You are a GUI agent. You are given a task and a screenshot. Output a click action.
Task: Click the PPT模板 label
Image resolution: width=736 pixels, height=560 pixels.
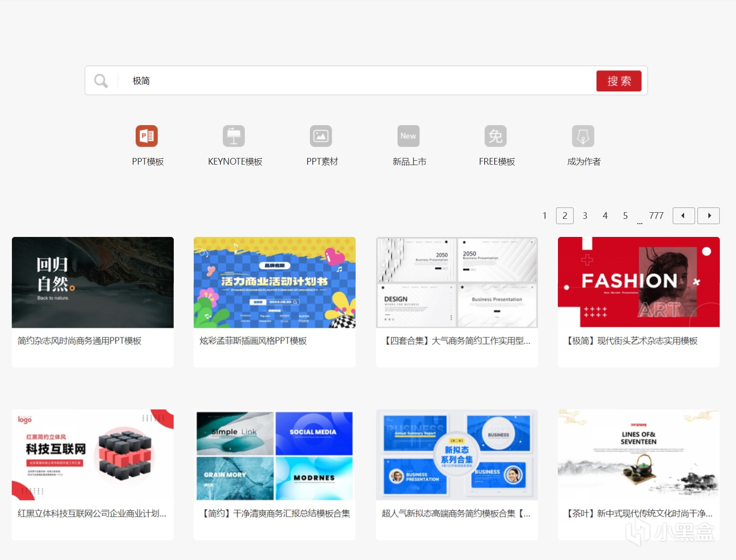pos(148,162)
